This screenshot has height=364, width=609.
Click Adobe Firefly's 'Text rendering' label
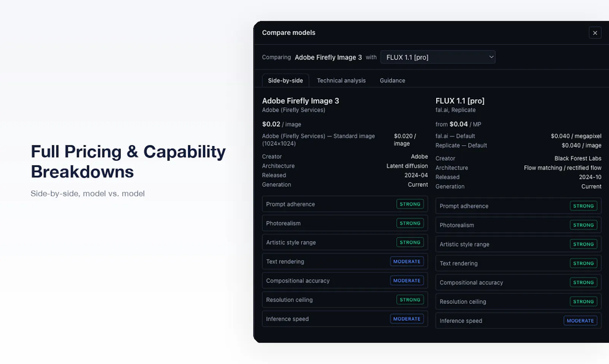285,262
